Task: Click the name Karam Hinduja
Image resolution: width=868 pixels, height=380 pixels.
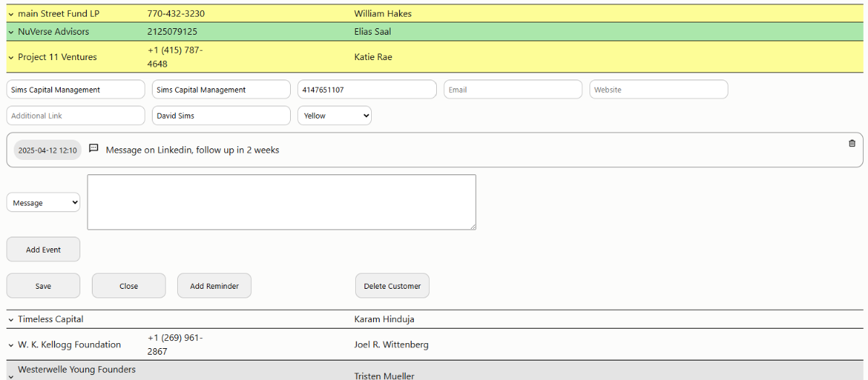Action: point(384,319)
